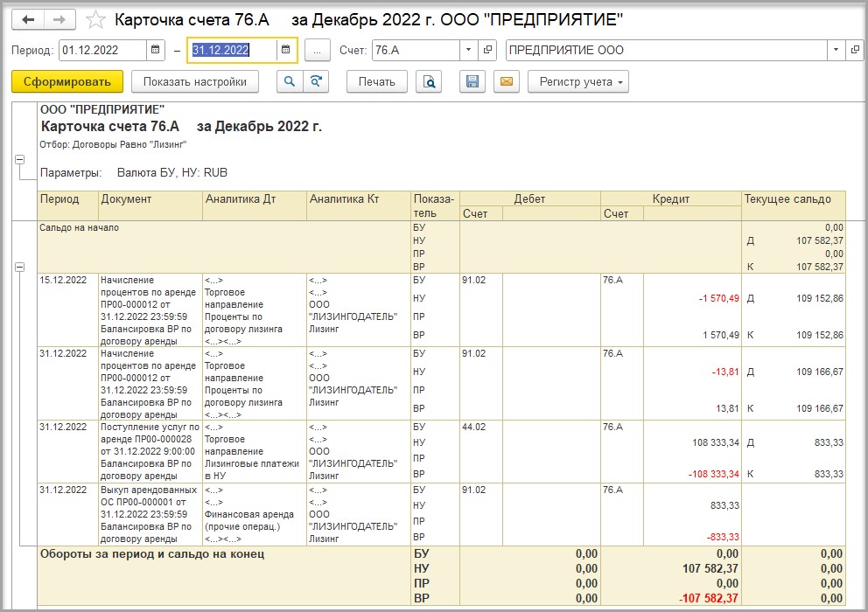Click the filter line Отбор: Договоры Равно Лизинг
Screen dimensions: 868x612
pyautogui.click(x=113, y=145)
